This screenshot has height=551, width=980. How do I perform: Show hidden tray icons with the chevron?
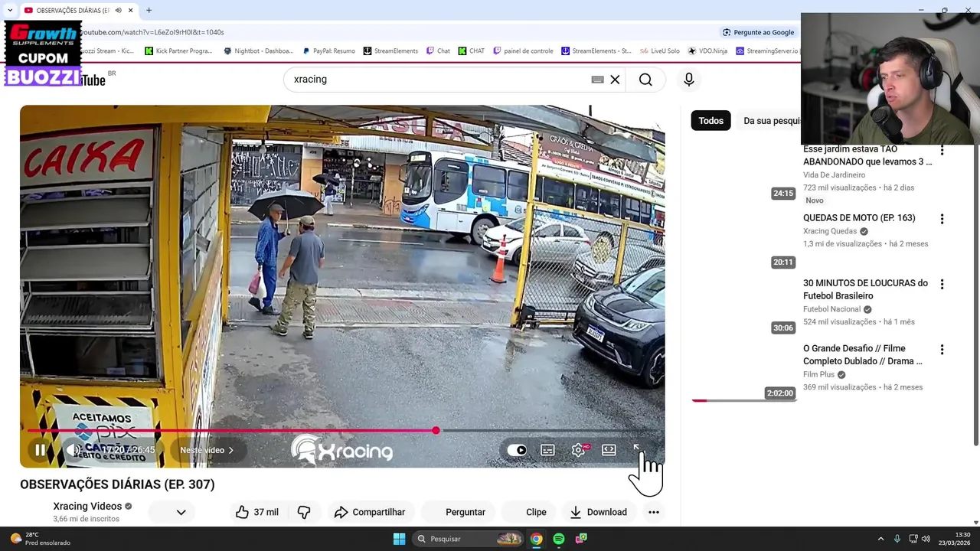(x=880, y=539)
